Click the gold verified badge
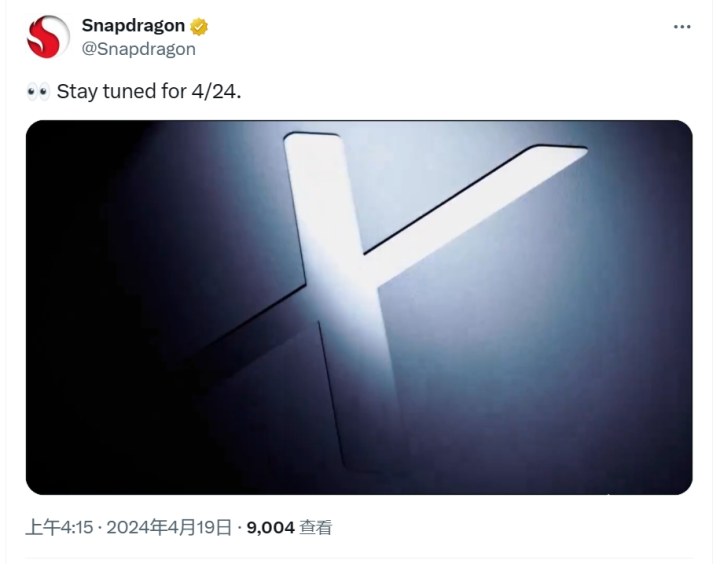720x564 pixels. tap(199, 27)
